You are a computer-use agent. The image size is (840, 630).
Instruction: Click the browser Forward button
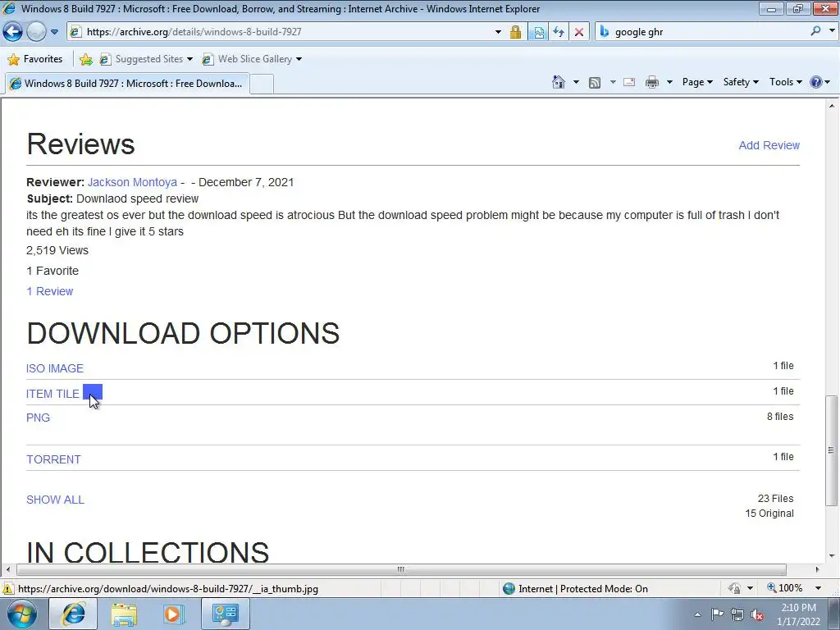point(36,32)
